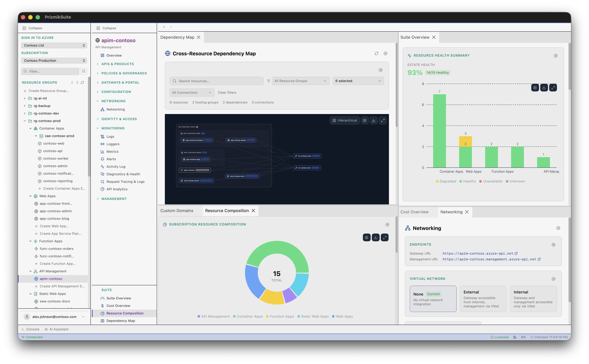
Task: Select the Internal virtual network option
Action: coord(533,299)
